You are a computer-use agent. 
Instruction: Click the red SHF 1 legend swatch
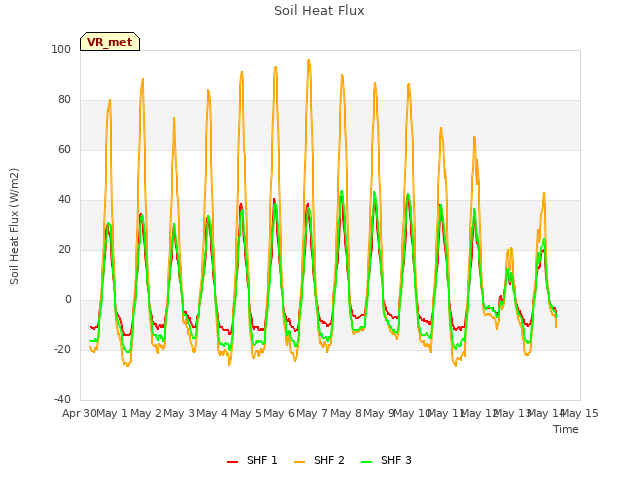233,461
